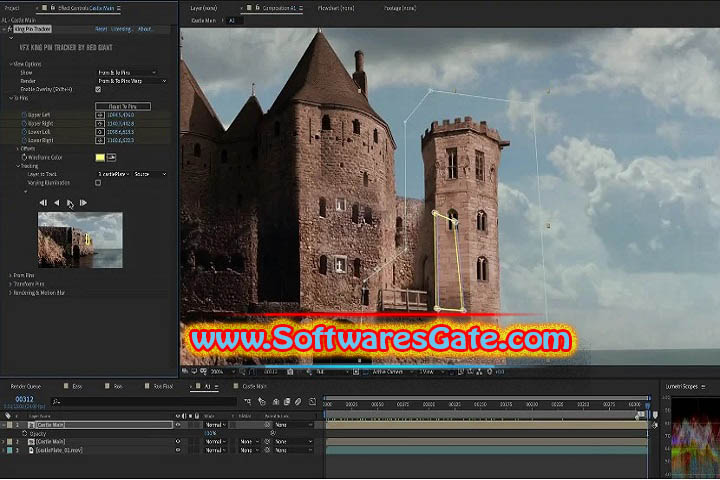
Task: Click the timeline layer search field
Action: pos(143,401)
